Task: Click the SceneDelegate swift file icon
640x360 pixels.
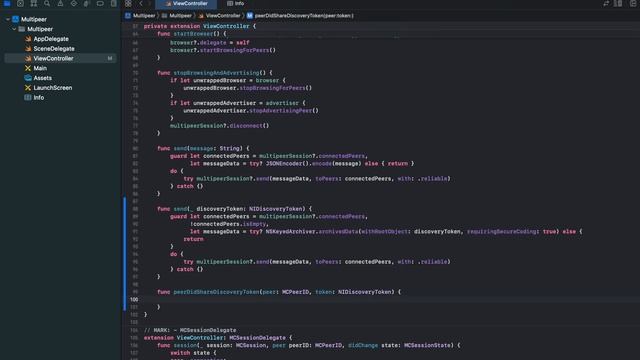Action: point(28,49)
